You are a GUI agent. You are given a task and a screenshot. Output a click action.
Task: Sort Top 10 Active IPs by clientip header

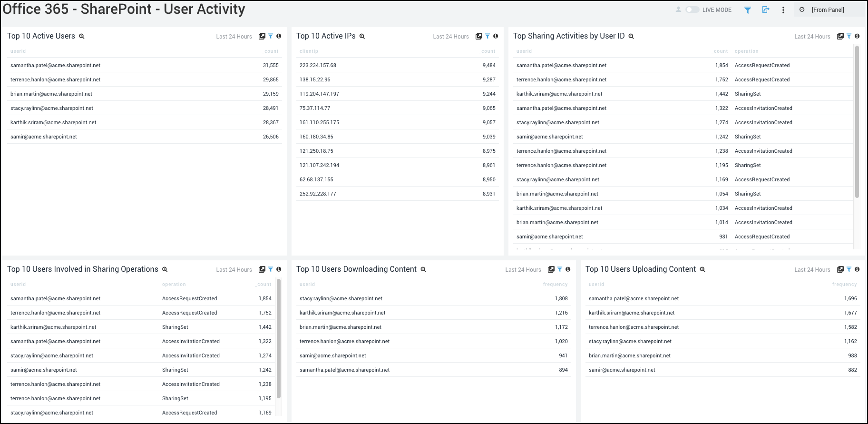click(x=309, y=51)
